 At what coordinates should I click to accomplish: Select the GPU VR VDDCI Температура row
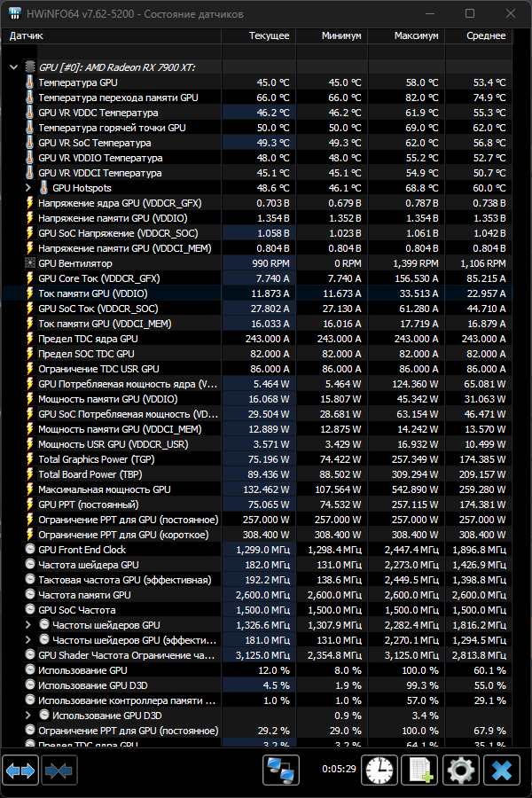(257, 173)
